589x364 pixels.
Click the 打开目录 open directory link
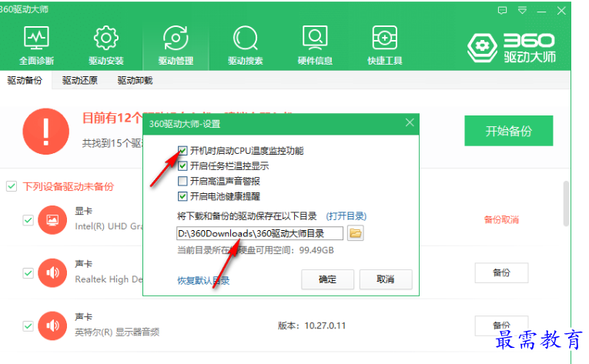tap(346, 216)
